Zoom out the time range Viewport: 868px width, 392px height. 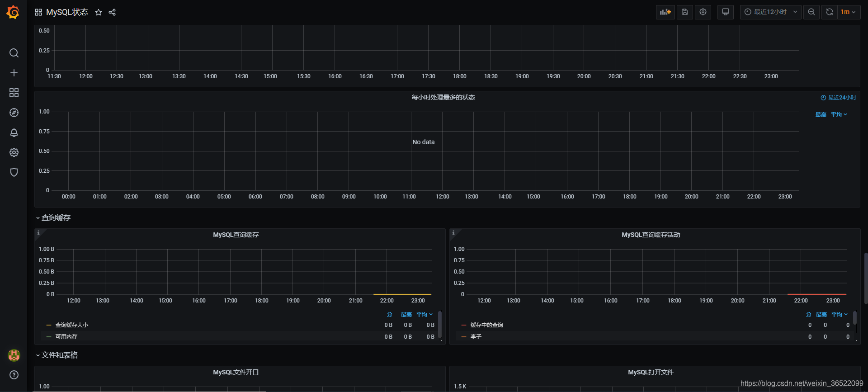tap(811, 12)
